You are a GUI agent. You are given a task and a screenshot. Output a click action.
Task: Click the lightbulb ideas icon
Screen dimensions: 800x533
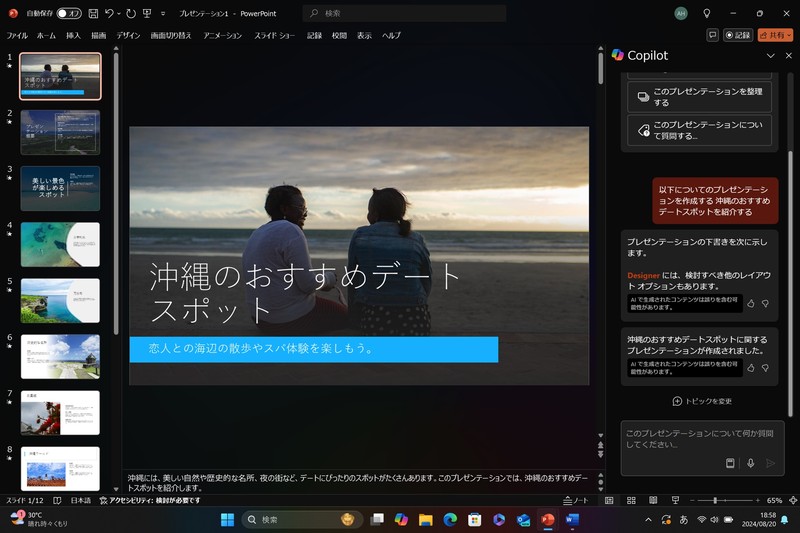(x=707, y=13)
